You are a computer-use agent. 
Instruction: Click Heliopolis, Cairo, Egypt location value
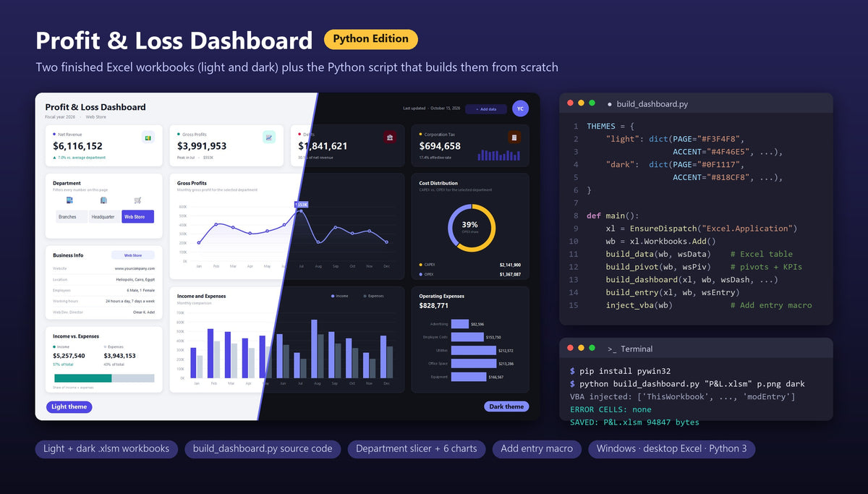135,279
